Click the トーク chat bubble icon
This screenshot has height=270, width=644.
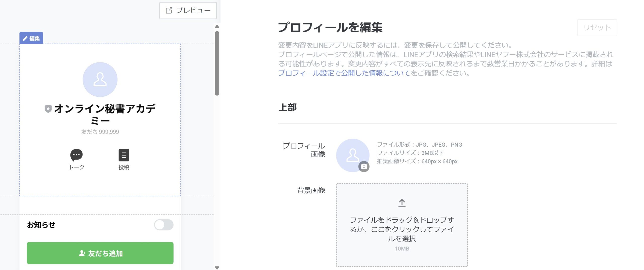(x=76, y=155)
